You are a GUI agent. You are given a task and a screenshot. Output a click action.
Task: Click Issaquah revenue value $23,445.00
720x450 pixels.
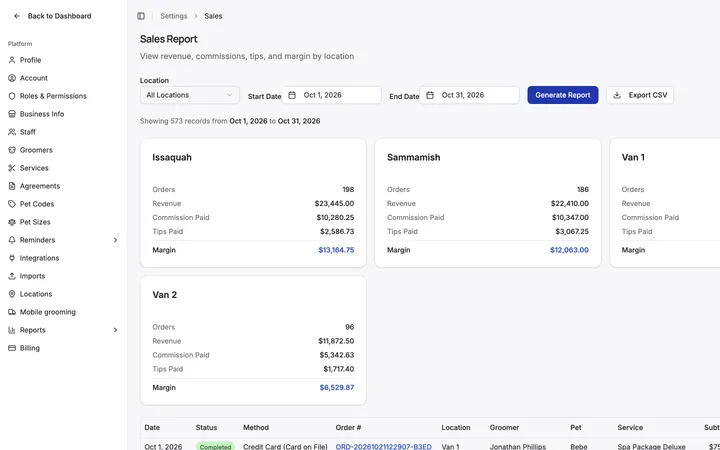334,203
